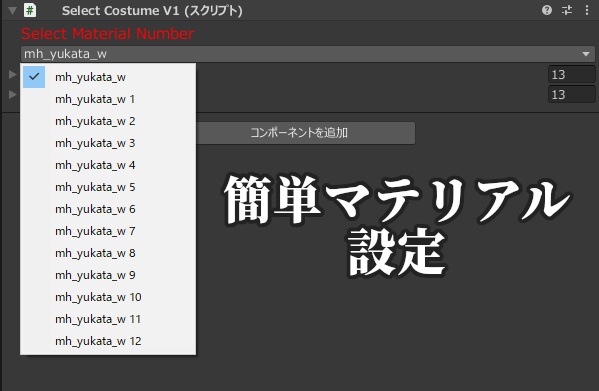The image size is (599, 391).
Task: Choose mh_yukata_w 7 entry
Action: [108, 231]
